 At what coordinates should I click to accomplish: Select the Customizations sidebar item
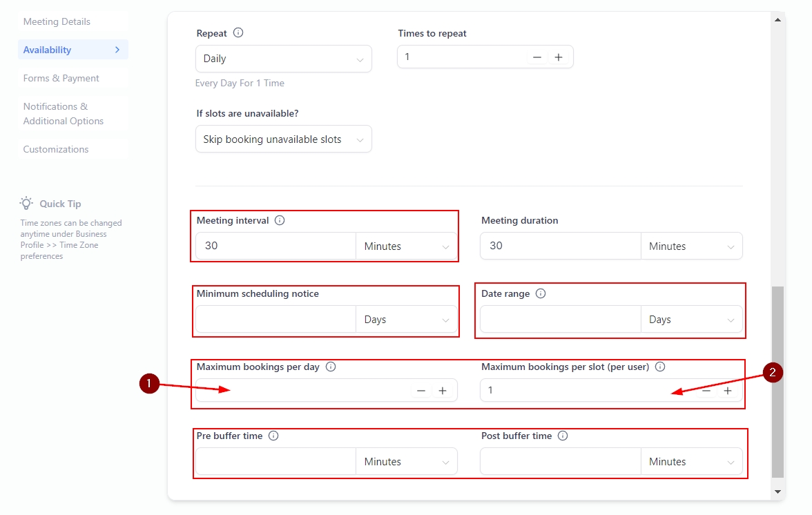56,150
